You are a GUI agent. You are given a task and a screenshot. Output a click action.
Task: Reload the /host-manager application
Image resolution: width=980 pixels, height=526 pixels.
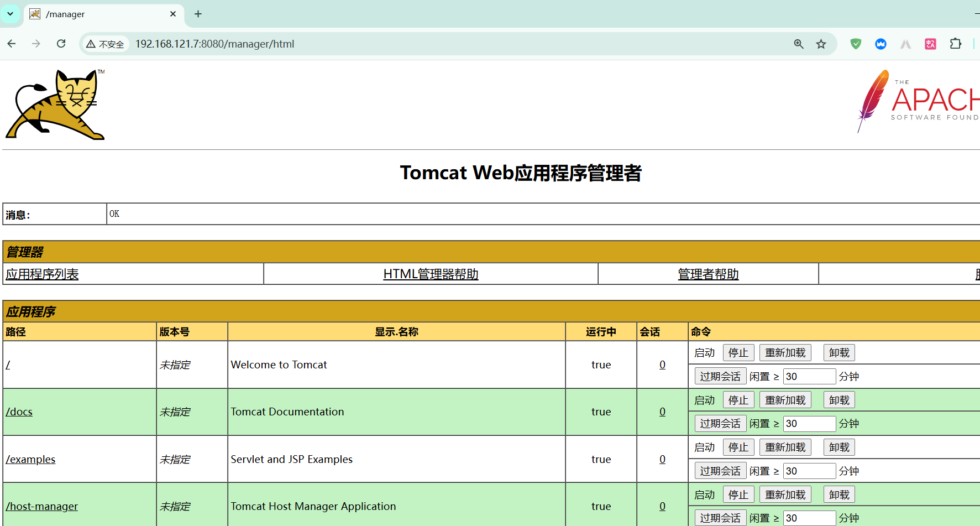785,495
